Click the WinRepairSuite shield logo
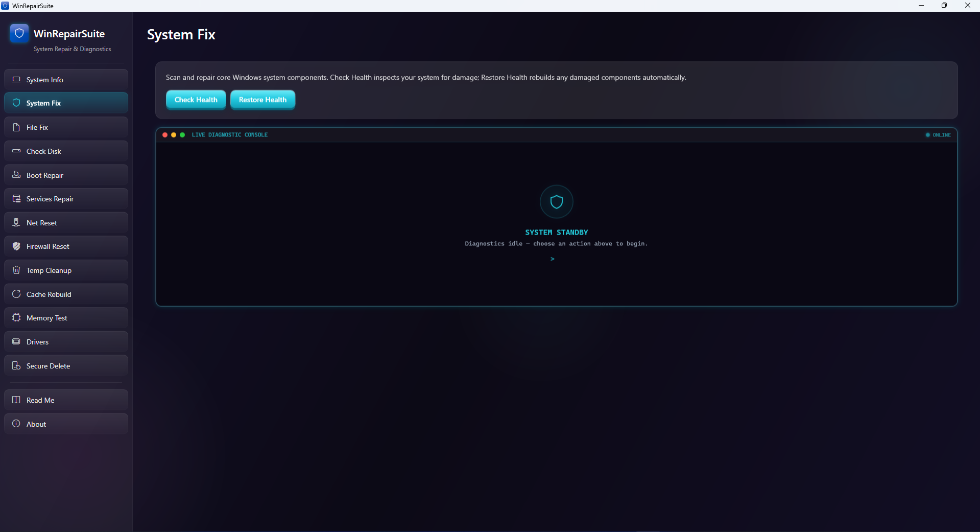 (19, 33)
